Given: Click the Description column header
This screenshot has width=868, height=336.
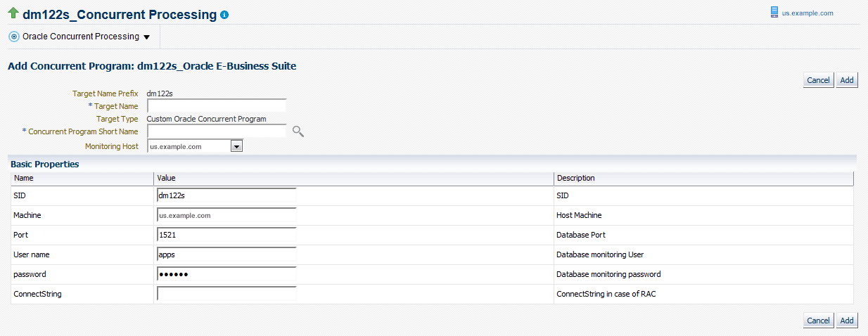Looking at the screenshot, I should point(704,179).
